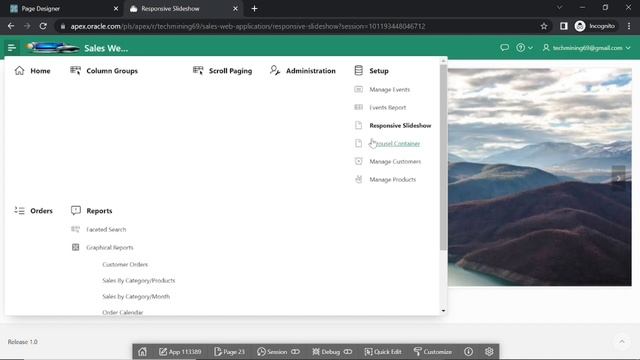This screenshot has height=360, width=640.
Task: Open Faceted Search under Reports
Action: pos(106,229)
